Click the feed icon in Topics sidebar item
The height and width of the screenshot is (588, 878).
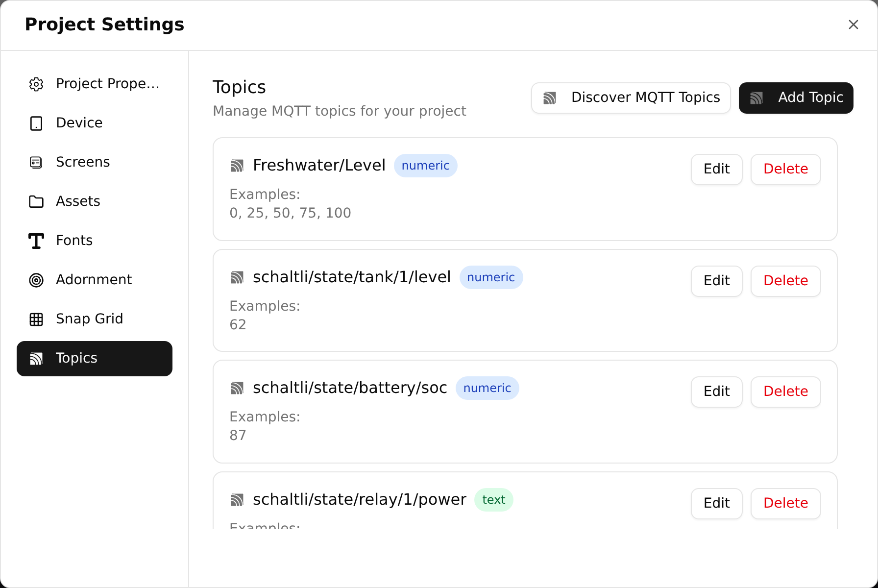point(36,359)
